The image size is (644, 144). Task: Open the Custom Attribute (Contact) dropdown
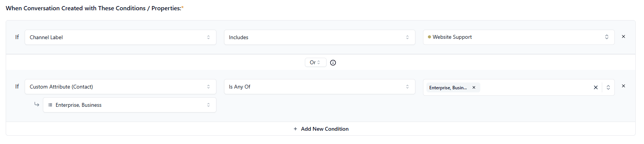pyautogui.click(x=120, y=87)
